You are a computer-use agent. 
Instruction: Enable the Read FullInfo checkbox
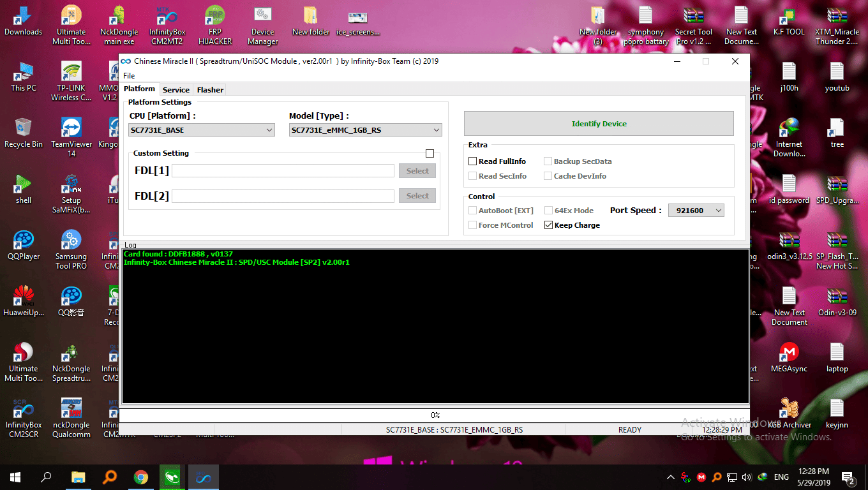click(473, 161)
